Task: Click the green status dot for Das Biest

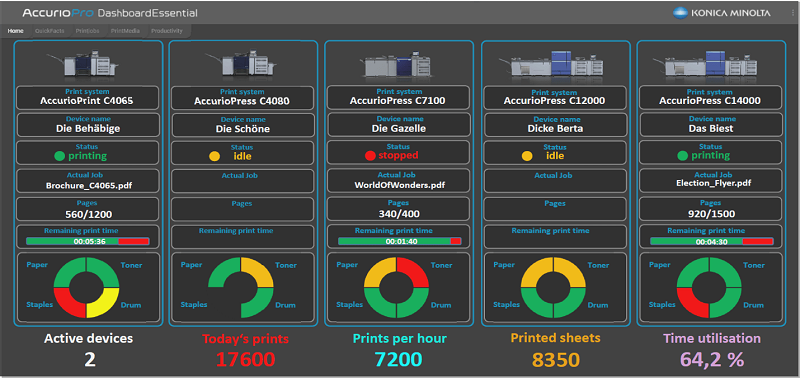Action: 683,156
